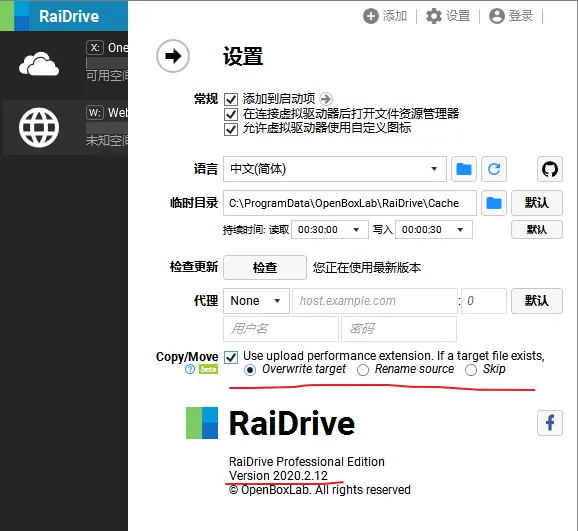
Task: Click the host.example.com proxy field
Action: (x=375, y=301)
